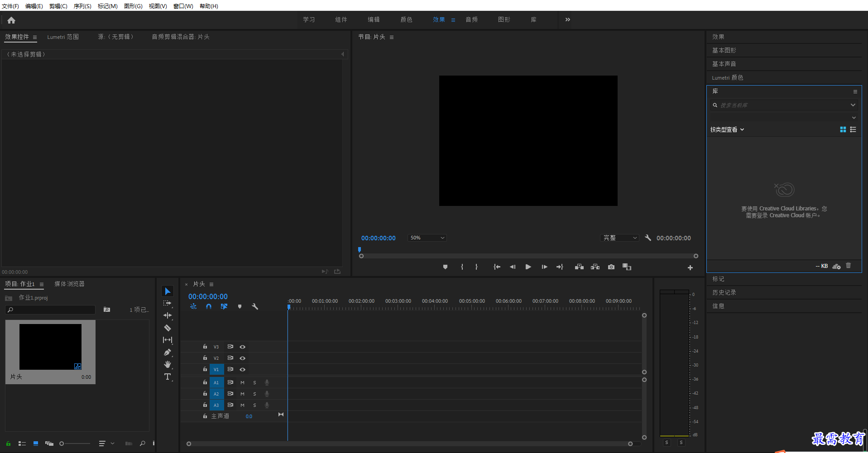
Task: Toggle V3 track output eye
Action: (x=242, y=347)
